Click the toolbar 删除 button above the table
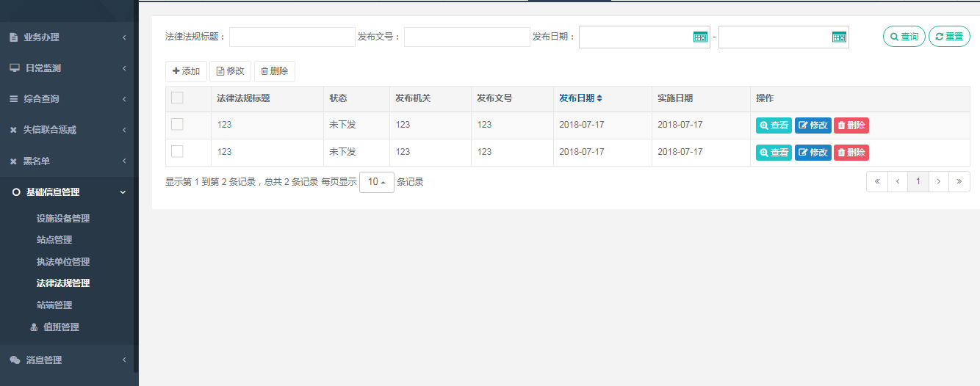The image size is (980, 386). (275, 71)
